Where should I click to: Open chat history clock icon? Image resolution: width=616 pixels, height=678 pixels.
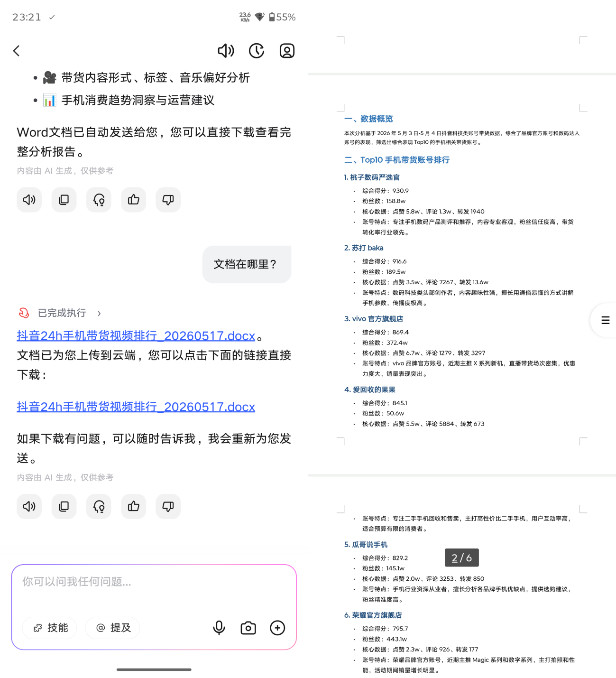click(257, 51)
